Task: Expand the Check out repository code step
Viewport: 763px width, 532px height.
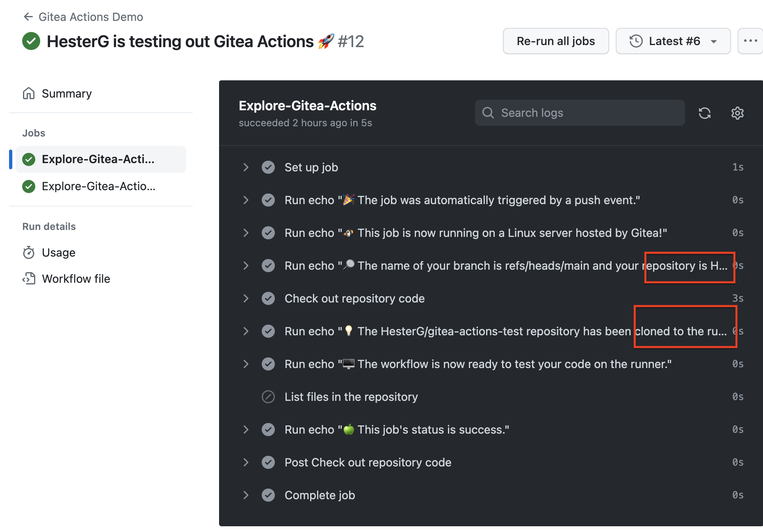Action: click(x=246, y=298)
